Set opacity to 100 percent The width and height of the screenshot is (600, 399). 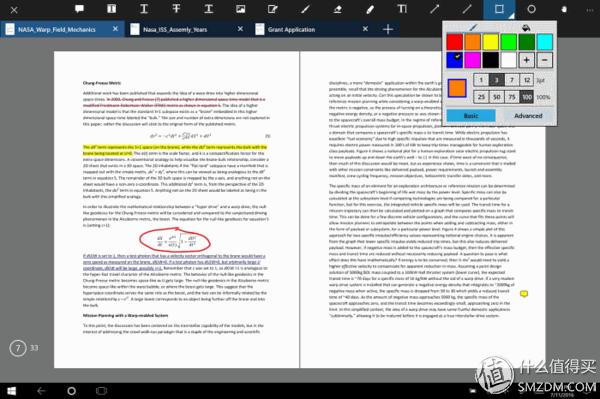coord(527,97)
